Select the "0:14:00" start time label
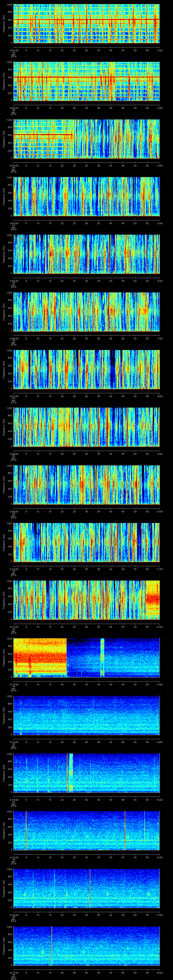 [x=14, y=800]
